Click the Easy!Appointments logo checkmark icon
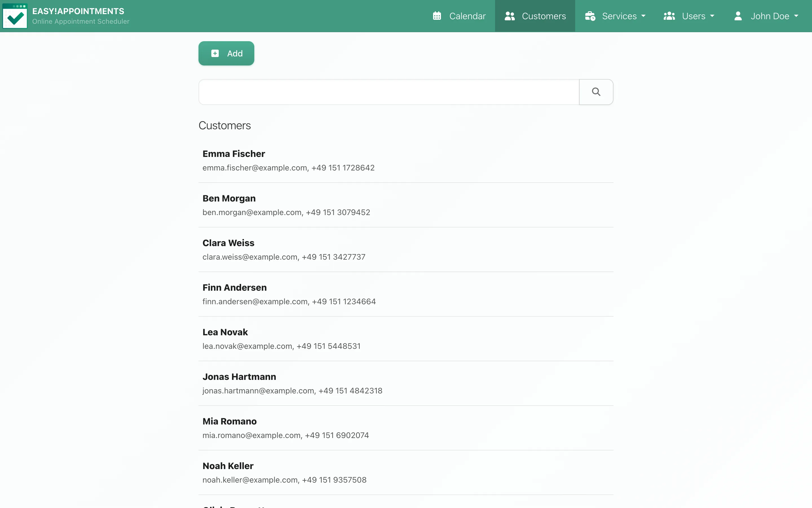This screenshot has width=812, height=508. (15, 16)
